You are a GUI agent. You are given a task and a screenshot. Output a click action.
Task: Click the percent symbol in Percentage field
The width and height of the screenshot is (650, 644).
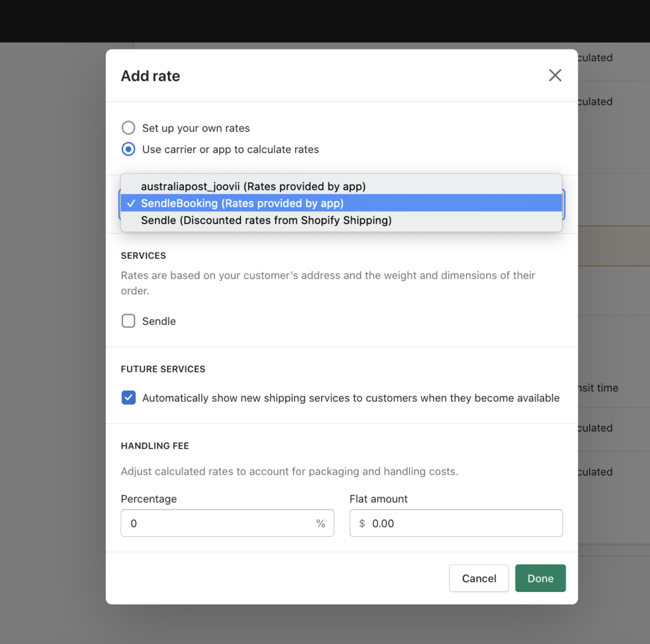(x=321, y=523)
